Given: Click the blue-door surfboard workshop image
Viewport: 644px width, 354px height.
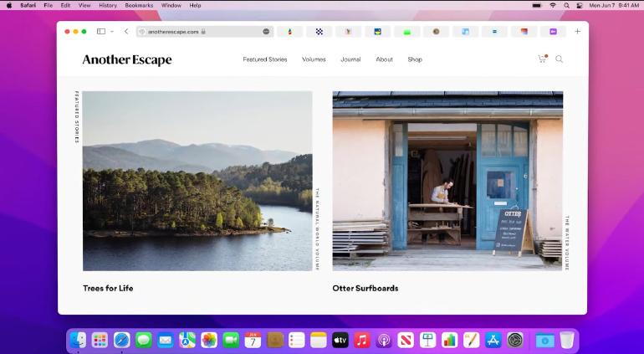Looking at the screenshot, I should [x=447, y=181].
